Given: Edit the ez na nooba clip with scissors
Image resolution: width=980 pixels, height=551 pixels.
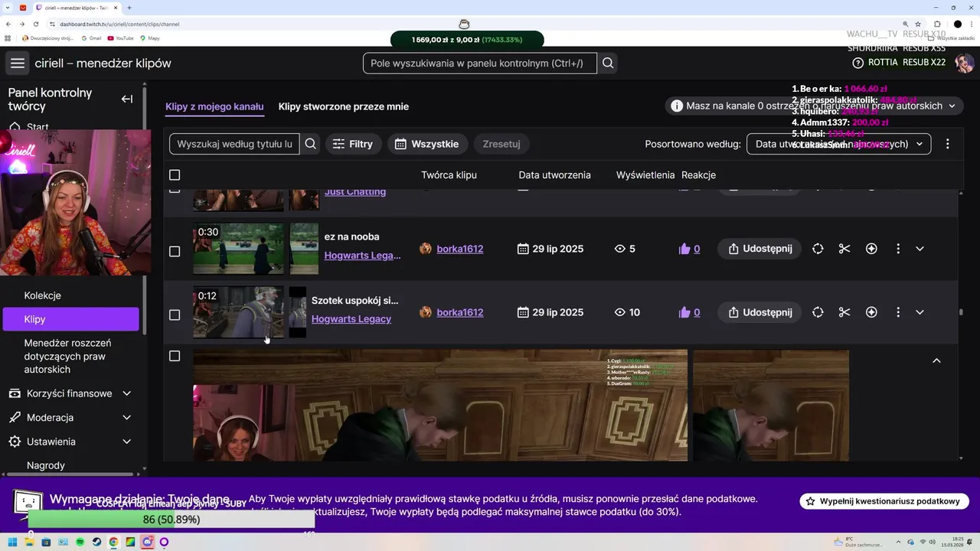Looking at the screenshot, I should [x=844, y=249].
